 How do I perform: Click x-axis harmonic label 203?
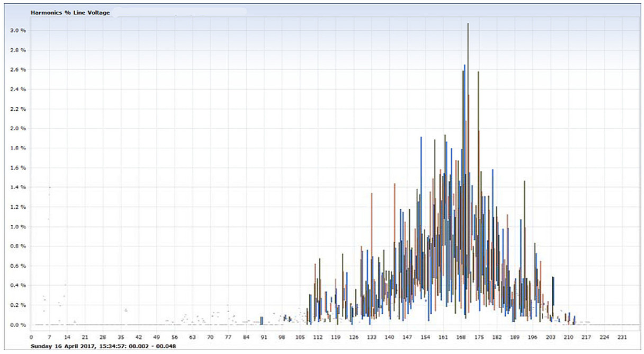click(551, 337)
